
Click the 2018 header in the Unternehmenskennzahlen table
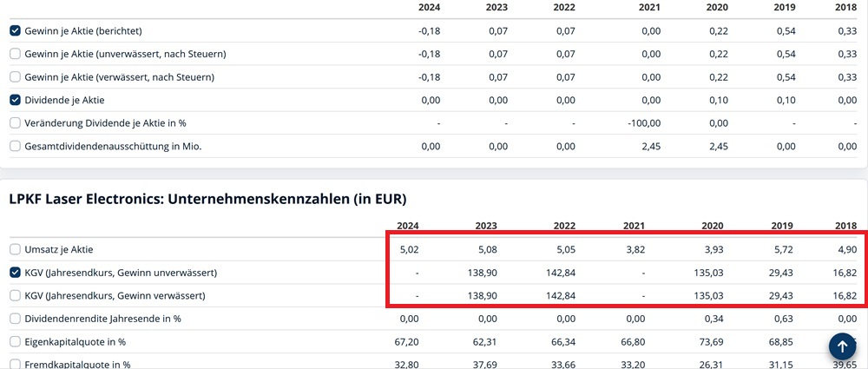tap(845, 226)
